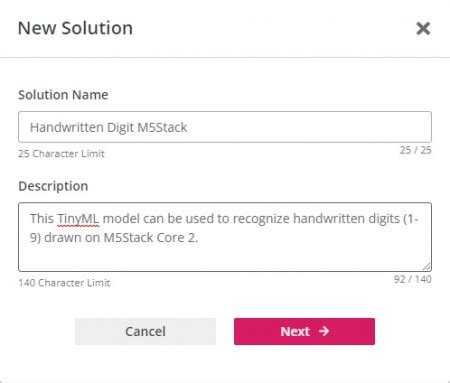Click the Description field label
Viewport: 450px width, 383px height.
[53, 186]
